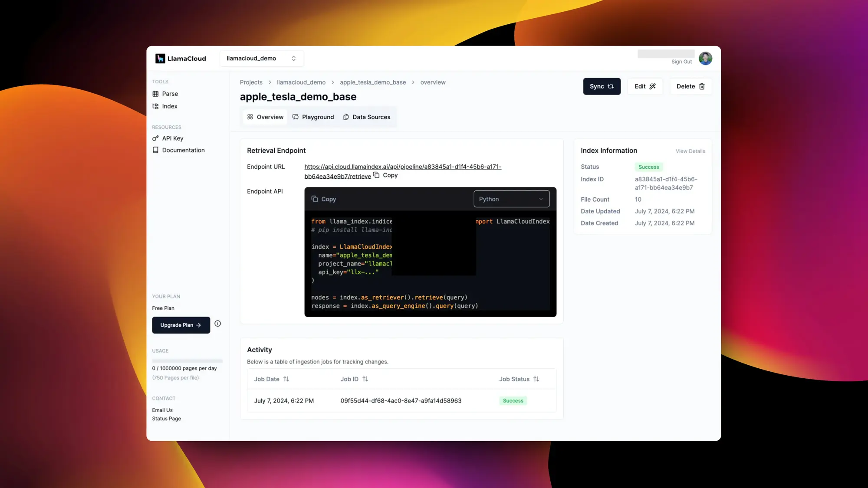Go to Projects breadcrumb
This screenshot has height=488, width=868.
[251, 82]
